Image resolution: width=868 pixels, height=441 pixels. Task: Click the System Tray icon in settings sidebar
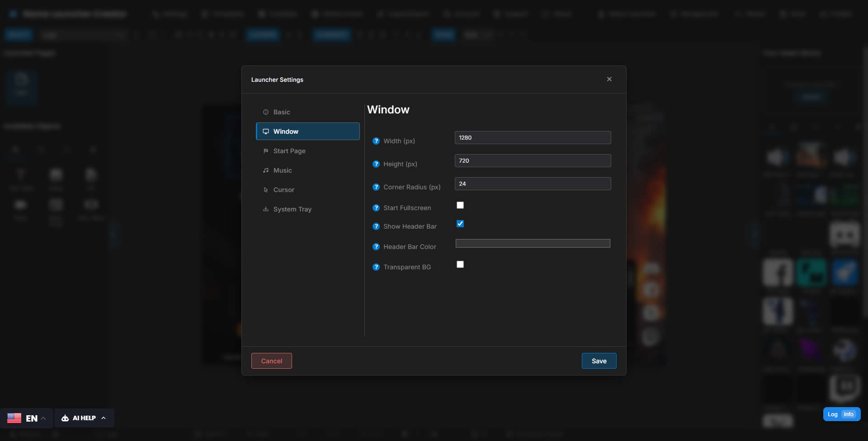(266, 209)
